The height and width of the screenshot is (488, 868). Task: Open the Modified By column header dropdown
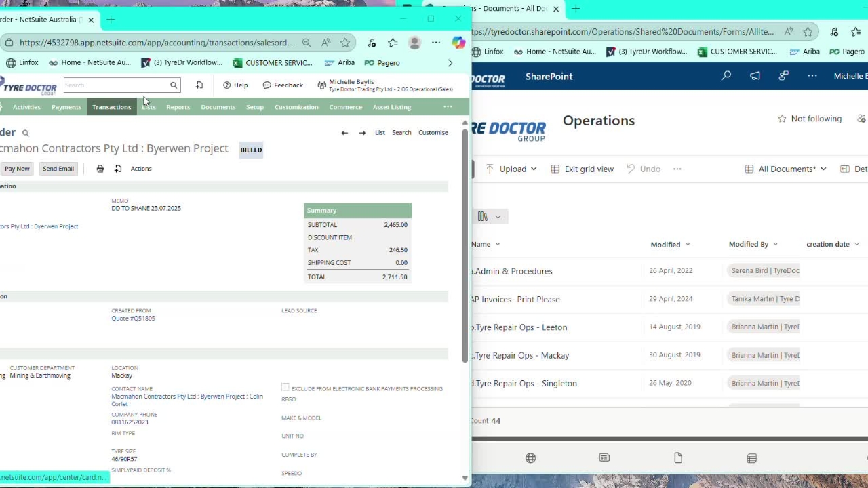coord(775,245)
